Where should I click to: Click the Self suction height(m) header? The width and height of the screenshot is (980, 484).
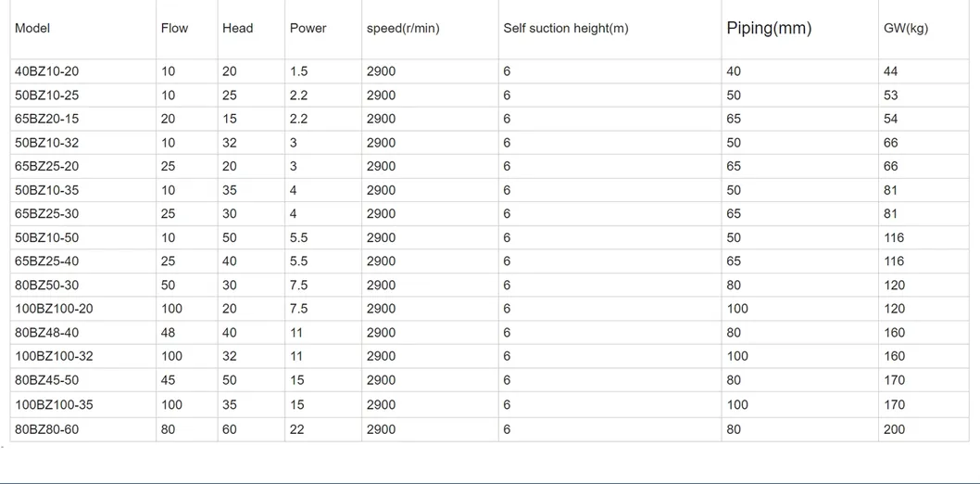(x=565, y=29)
